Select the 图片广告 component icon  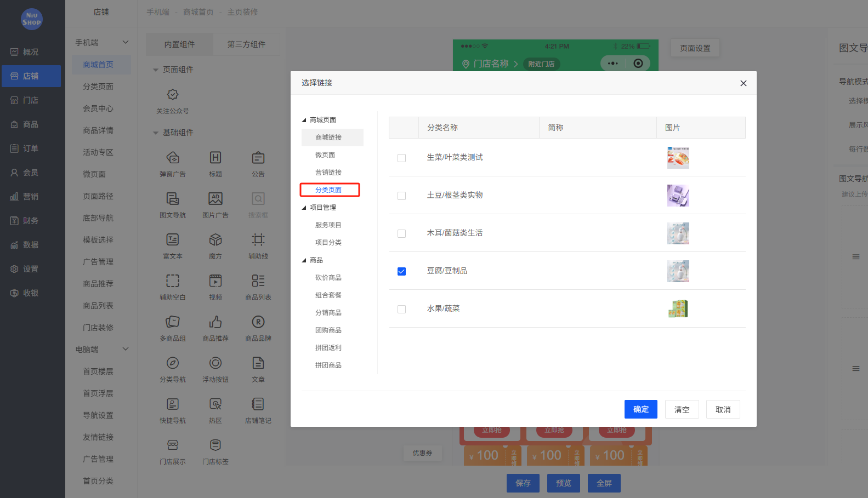pos(215,198)
